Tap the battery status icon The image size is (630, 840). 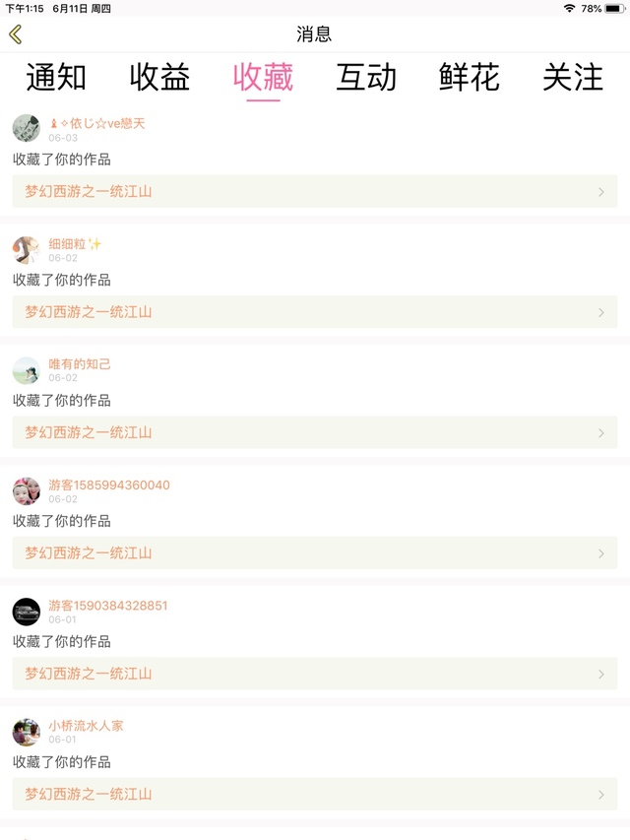(x=614, y=8)
